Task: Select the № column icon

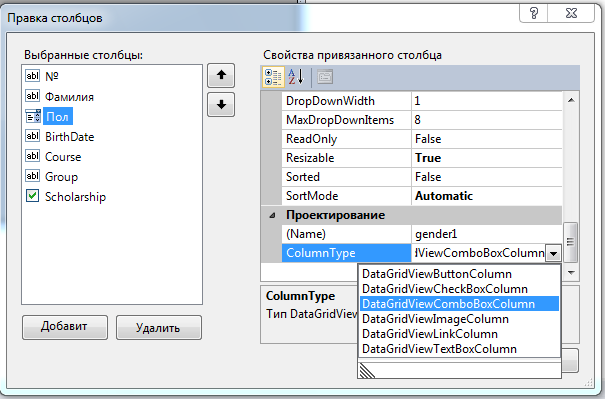Action: point(32,76)
